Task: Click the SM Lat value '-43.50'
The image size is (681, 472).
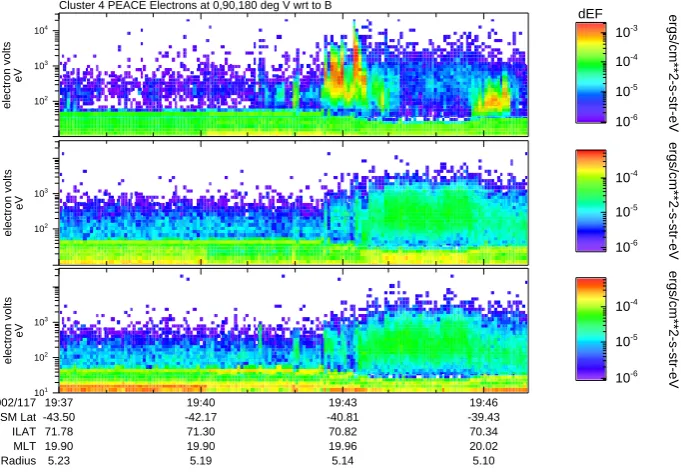Action: pyautogui.click(x=59, y=417)
